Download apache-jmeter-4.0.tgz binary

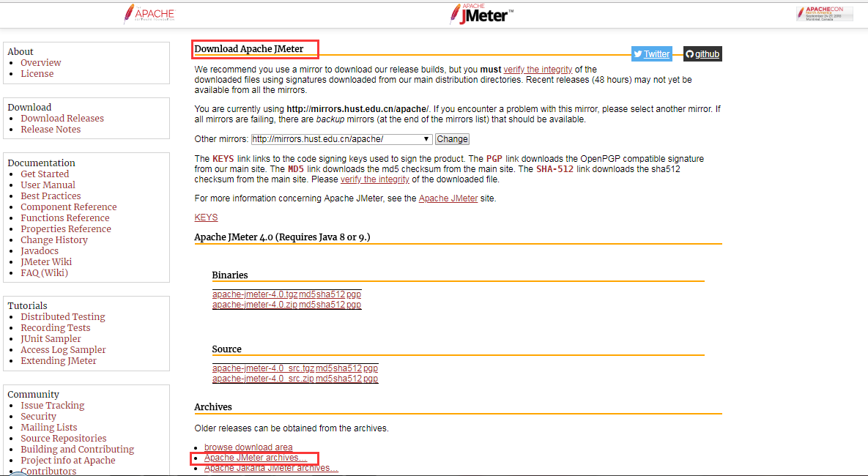(x=255, y=294)
